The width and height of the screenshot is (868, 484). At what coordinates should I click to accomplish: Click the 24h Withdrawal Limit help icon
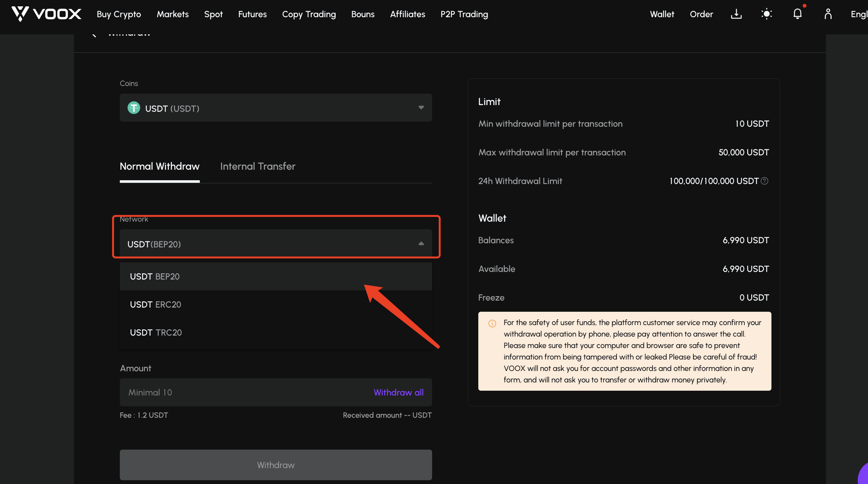(x=764, y=181)
